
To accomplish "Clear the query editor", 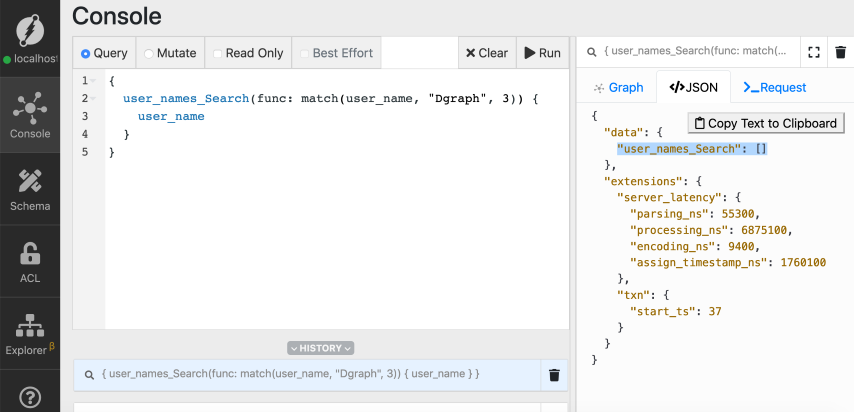I will (x=486, y=53).
